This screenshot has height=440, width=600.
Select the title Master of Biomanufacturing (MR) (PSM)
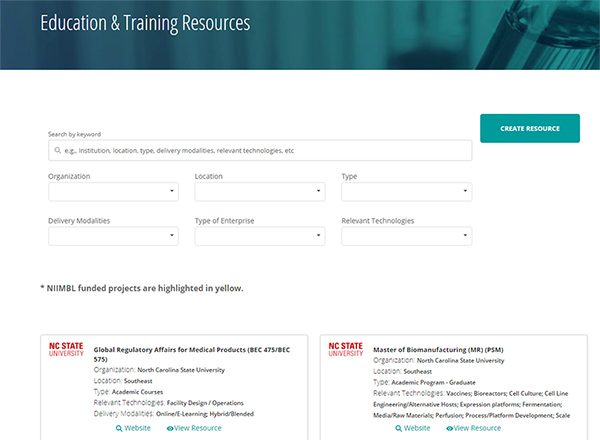point(438,350)
